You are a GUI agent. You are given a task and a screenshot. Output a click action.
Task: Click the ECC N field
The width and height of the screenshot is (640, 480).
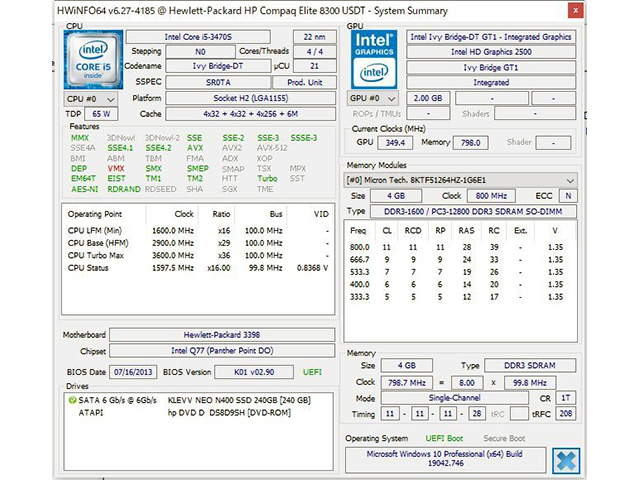[x=568, y=196]
